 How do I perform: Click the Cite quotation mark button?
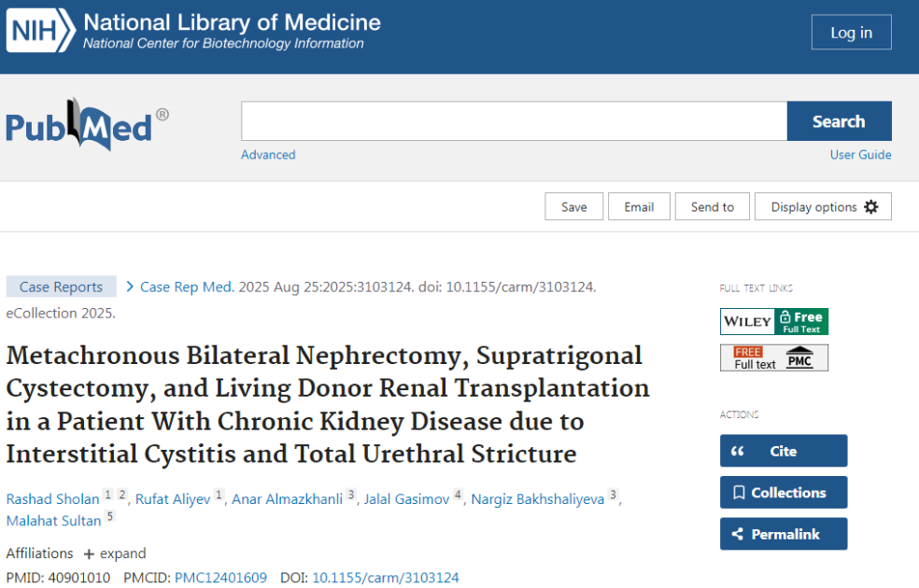pyautogui.click(x=783, y=451)
